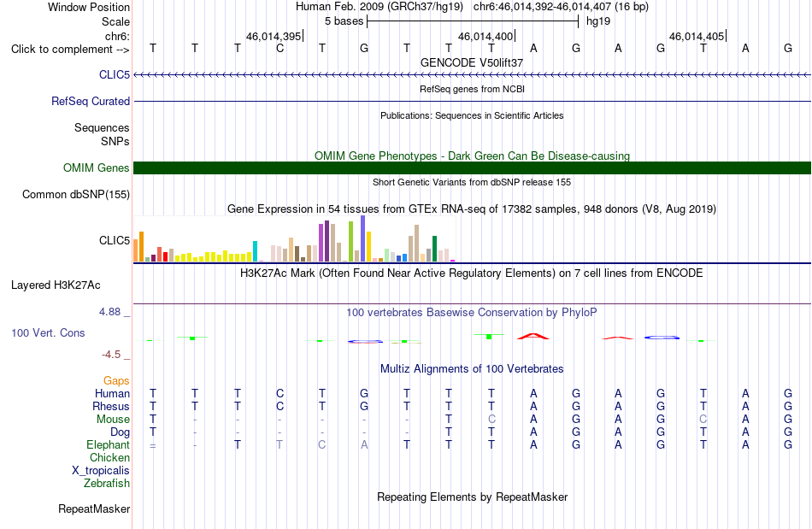Click the '=' symbol in the Elephant row
The image size is (812, 529).
click(x=153, y=445)
